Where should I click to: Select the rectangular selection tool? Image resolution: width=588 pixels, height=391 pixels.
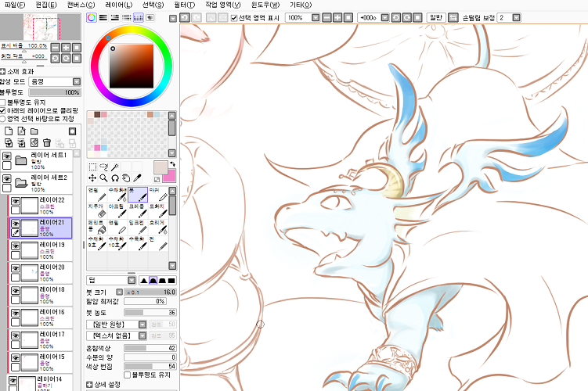[x=92, y=167]
